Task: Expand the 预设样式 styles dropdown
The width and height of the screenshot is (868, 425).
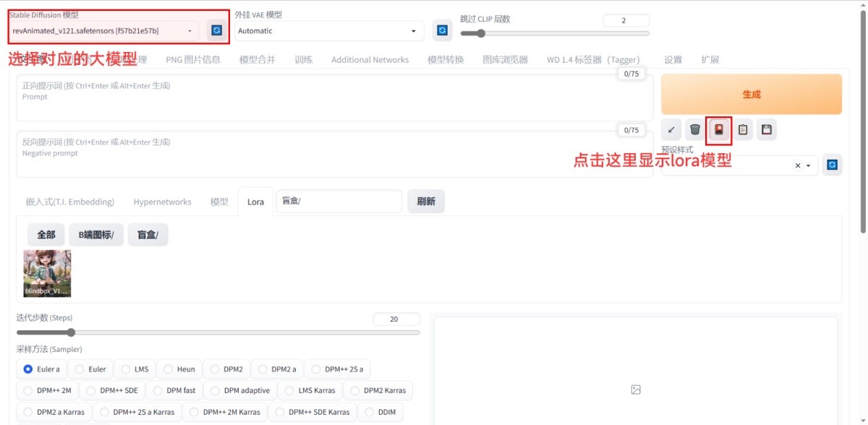Action: 807,165
